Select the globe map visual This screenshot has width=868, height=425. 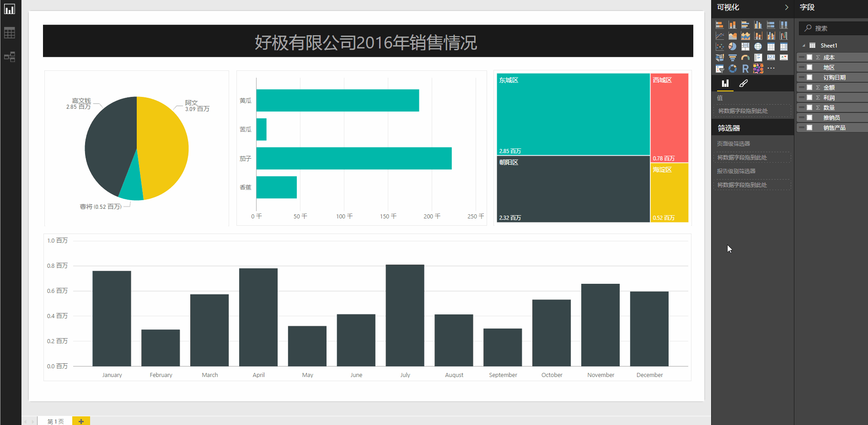758,47
